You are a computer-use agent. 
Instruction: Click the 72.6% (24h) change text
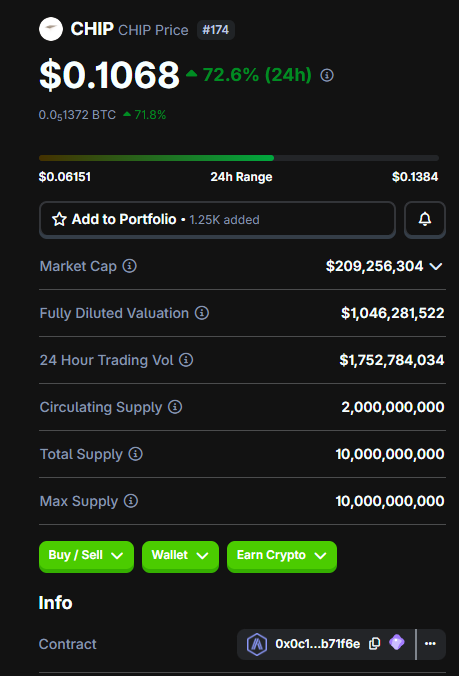tap(257, 75)
